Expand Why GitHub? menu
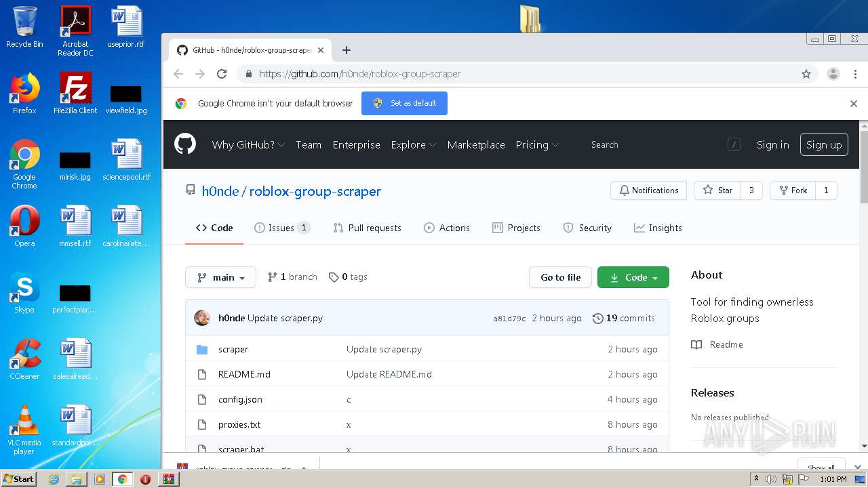 coord(248,144)
